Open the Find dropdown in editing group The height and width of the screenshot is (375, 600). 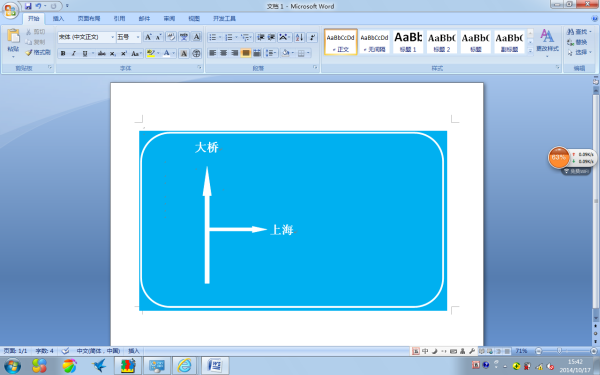[x=590, y=32]
